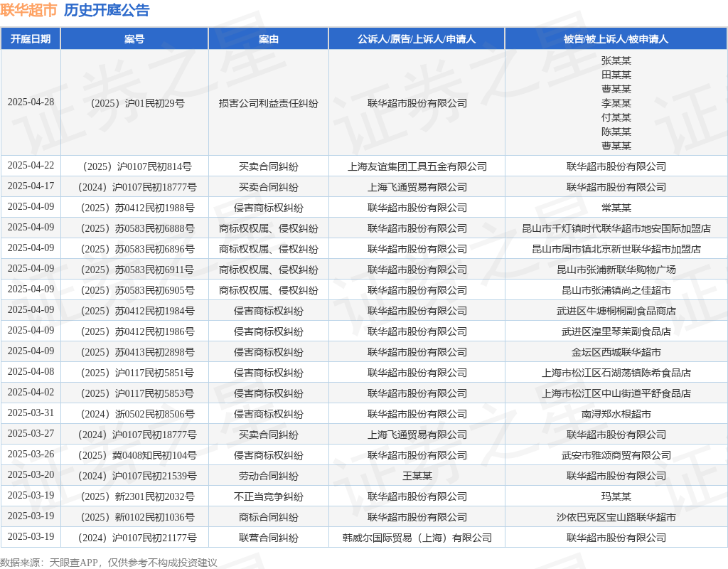Click date 2025-03-20
Screen dimensions: 728x569
pos(31,474)
